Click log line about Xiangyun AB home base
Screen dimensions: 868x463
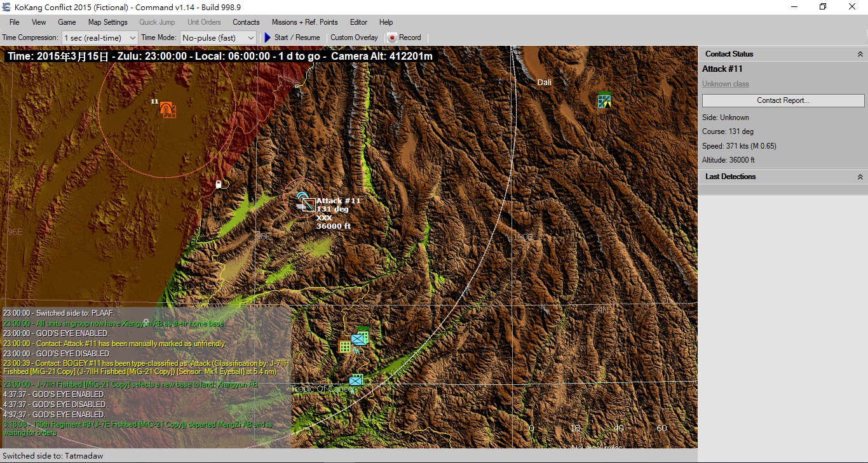pos(114,323)
